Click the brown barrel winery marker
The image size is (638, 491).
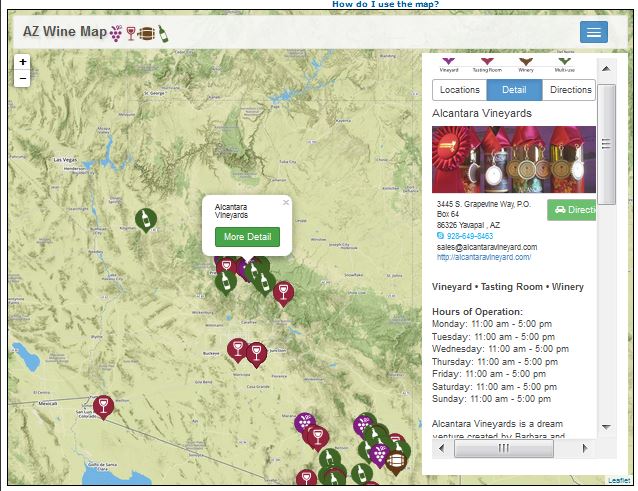(395, 463)
